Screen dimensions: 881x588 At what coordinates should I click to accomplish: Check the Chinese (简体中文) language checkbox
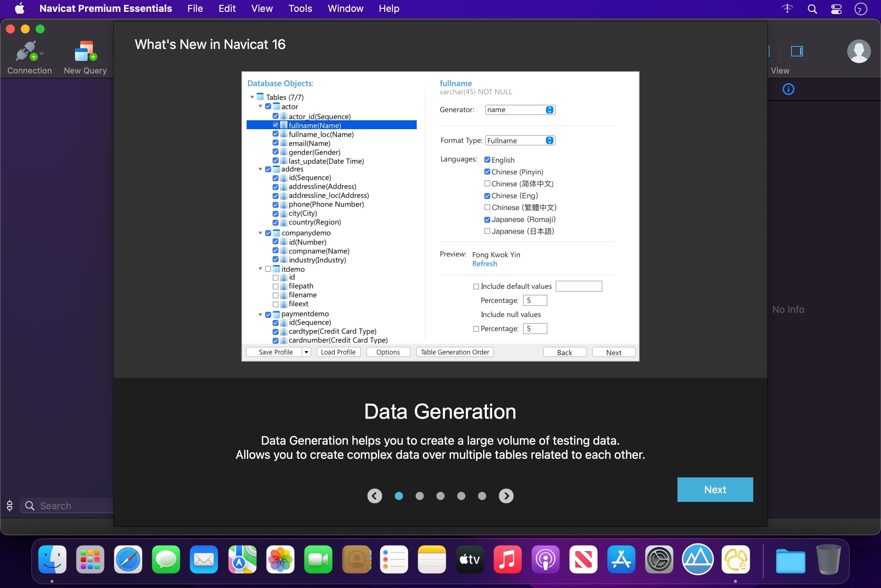[x=487, y=183]
